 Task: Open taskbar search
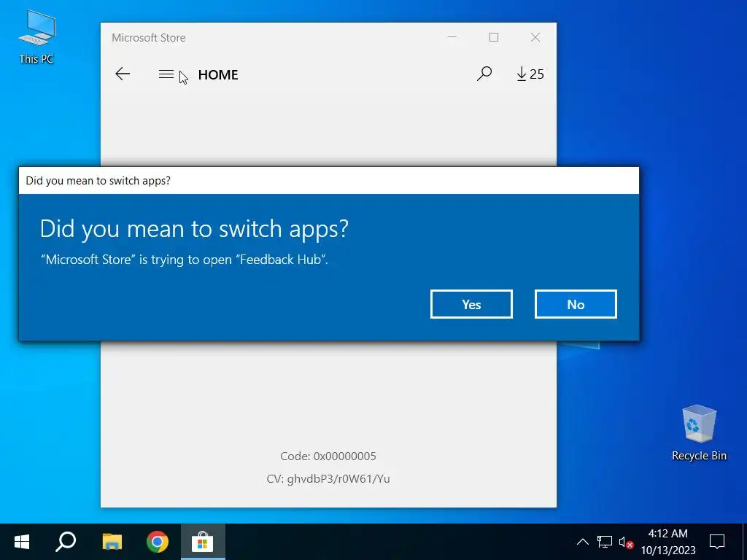point(66,542)
